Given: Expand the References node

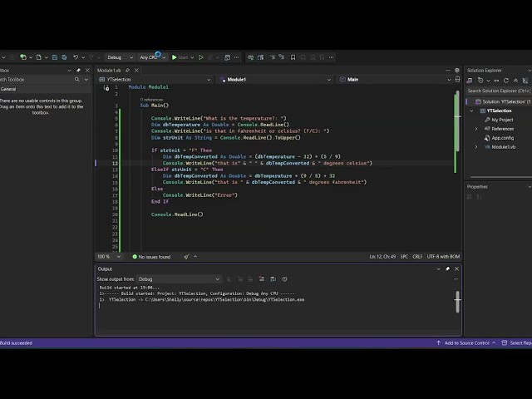Looking at the screenshot, I should (x=476, y=129).
